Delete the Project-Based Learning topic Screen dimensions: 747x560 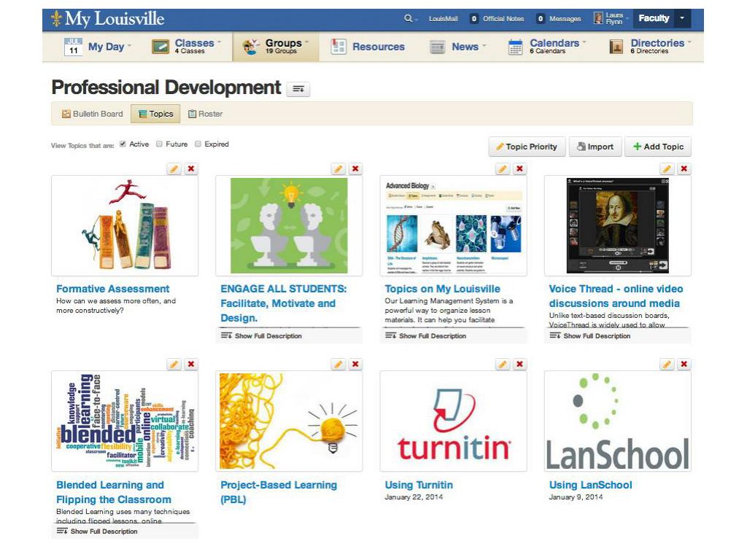click(355, 365)
